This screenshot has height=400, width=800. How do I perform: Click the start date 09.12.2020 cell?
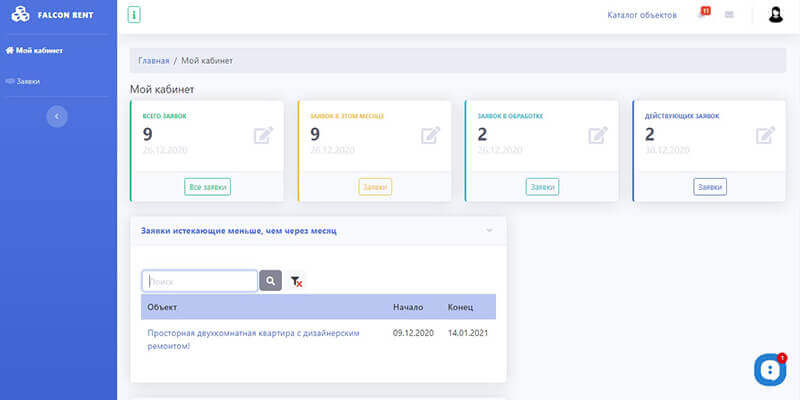pyautogui.click(x=413, y=333)
